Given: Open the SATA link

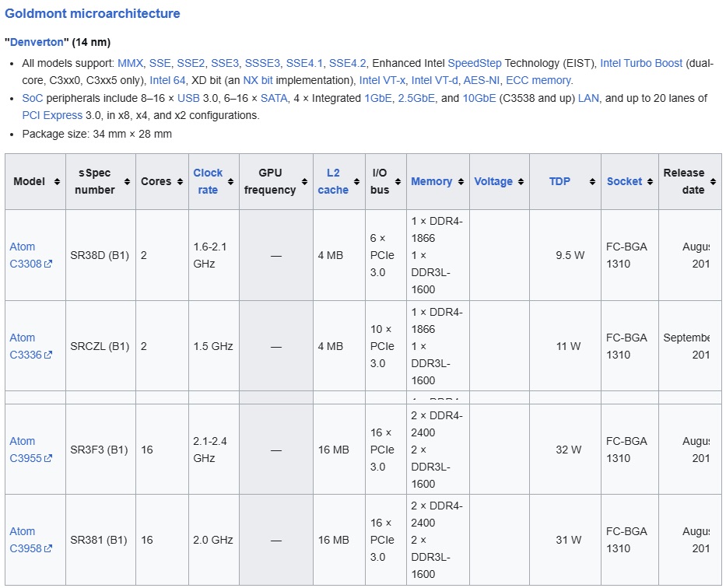Looking at the screenshot, I should 274,99.
